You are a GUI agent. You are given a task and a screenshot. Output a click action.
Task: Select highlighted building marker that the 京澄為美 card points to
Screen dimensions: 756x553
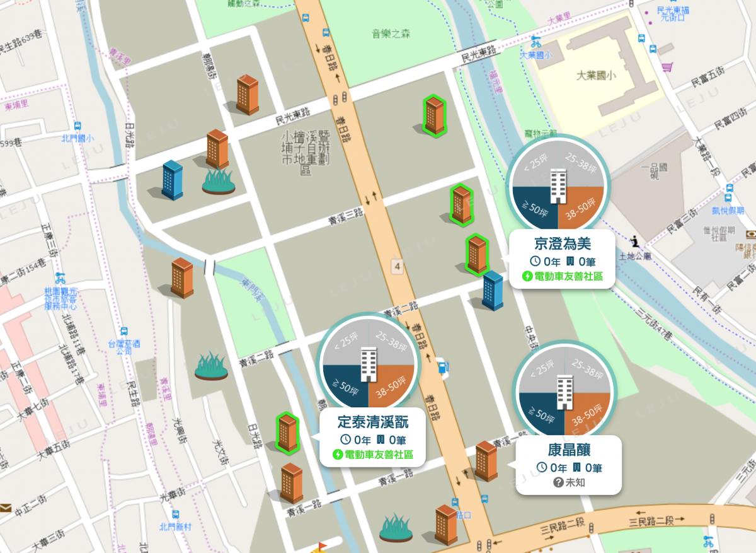477,254
